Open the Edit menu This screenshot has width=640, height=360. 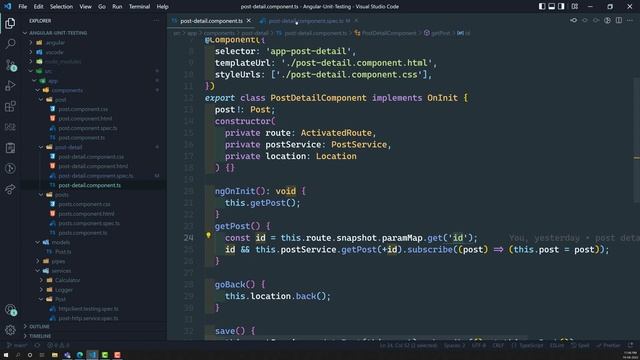[38, 7]
